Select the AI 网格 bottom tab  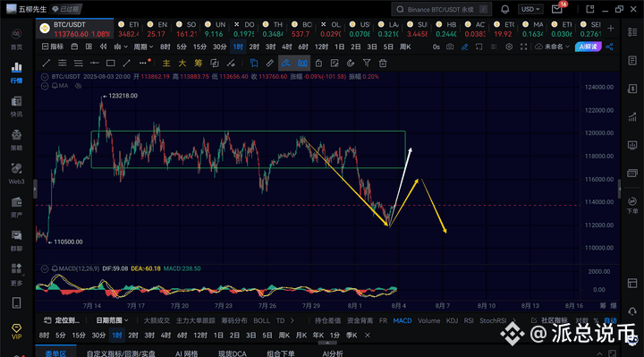186,353
